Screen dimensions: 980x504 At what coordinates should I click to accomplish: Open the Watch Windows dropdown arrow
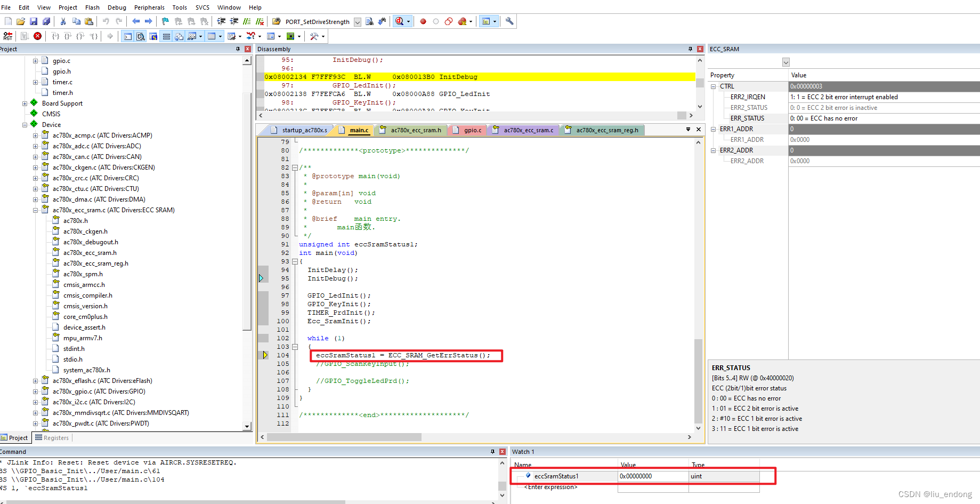[200, 36]
